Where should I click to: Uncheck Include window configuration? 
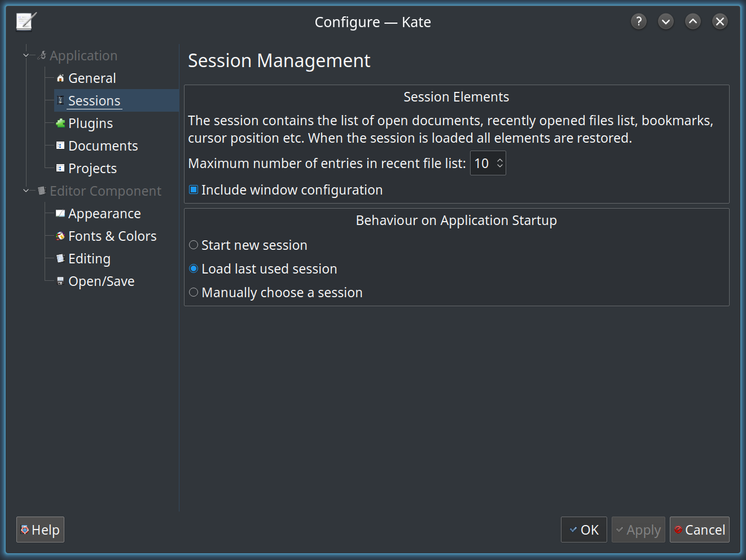[x=194, y=190]
